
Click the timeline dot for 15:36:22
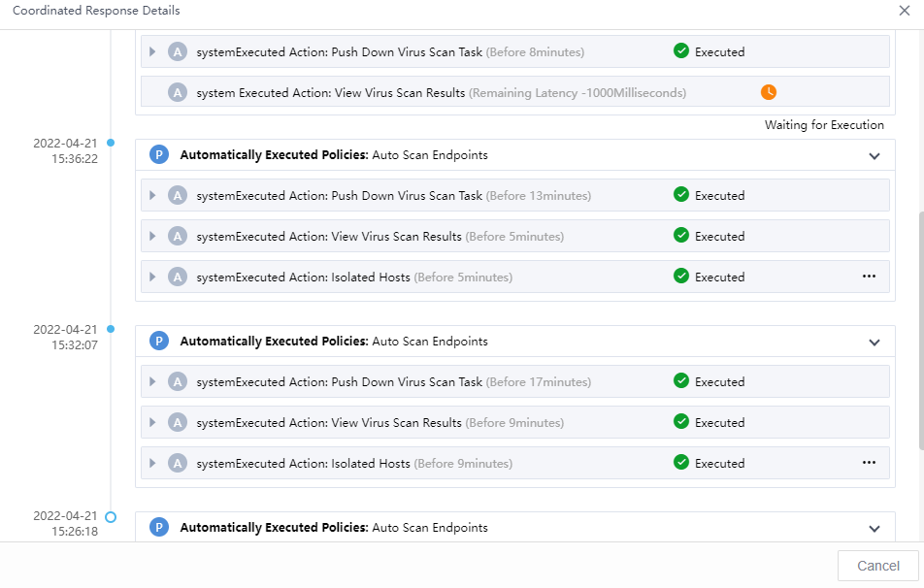[x=111, y=143]
